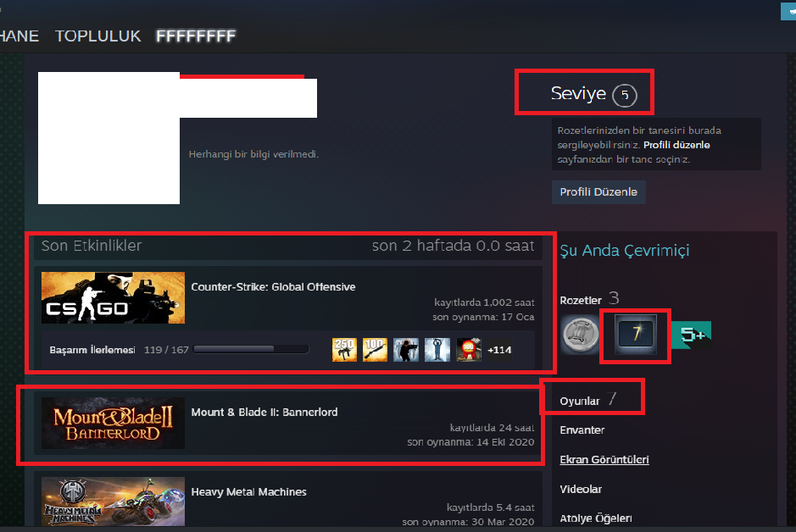This screenshot has height=532, width=796.
Task: Click the CS:GO game banner thumbnail
Action: 114,297
